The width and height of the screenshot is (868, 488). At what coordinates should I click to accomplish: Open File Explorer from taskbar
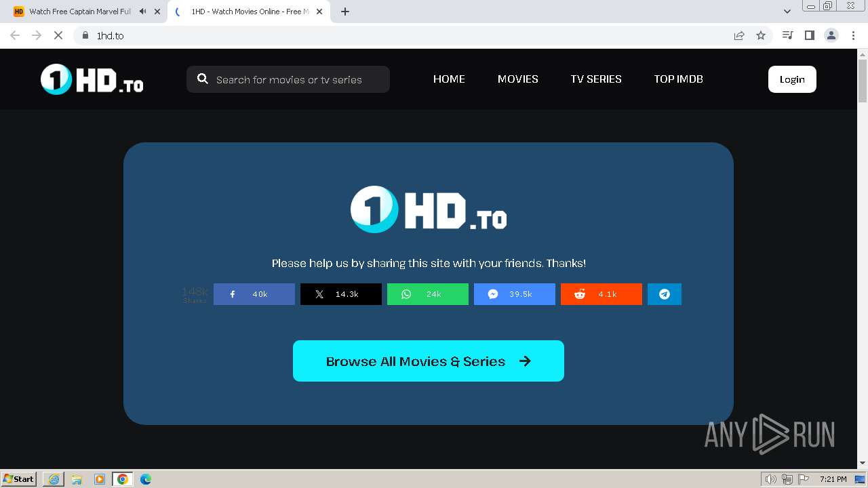pyautogui.click(x=77, y=479)
